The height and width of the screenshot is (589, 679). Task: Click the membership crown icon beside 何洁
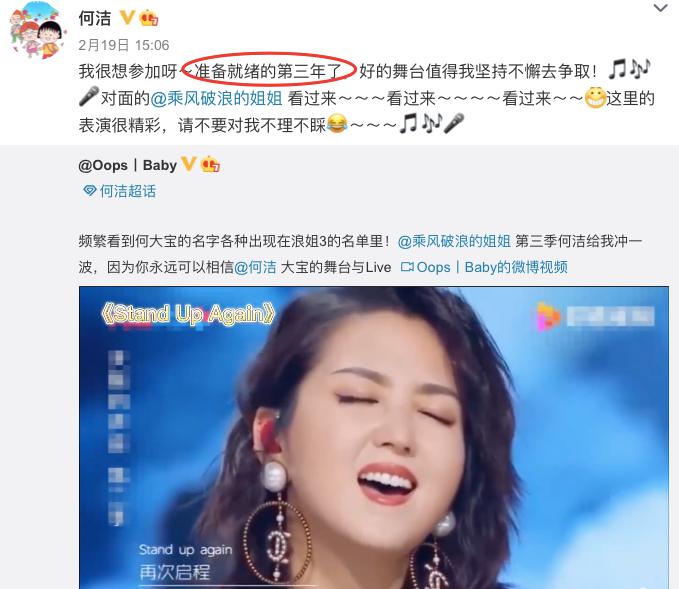[x=149, y=18]
